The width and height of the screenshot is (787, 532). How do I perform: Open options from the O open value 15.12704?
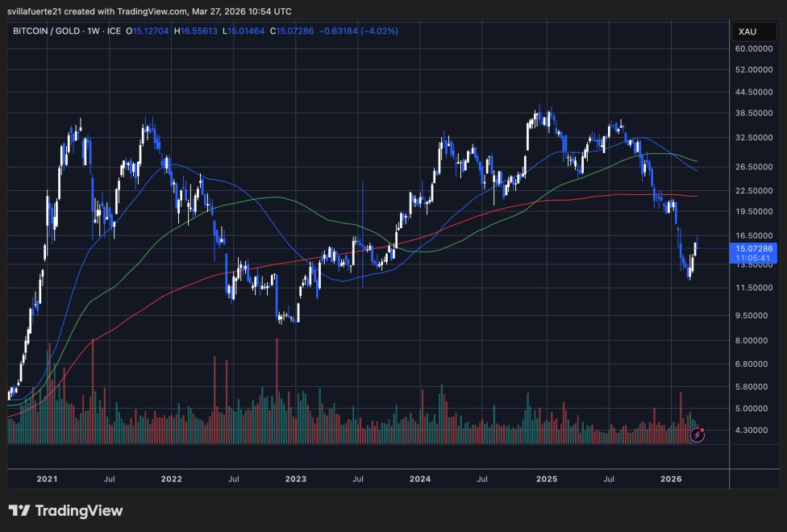tap(148, 31)
